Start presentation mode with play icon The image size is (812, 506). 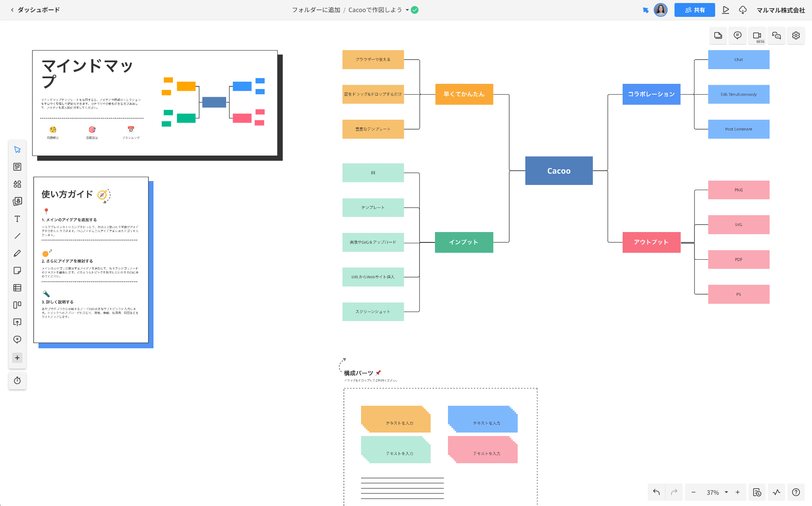click(x=726, y=10)
